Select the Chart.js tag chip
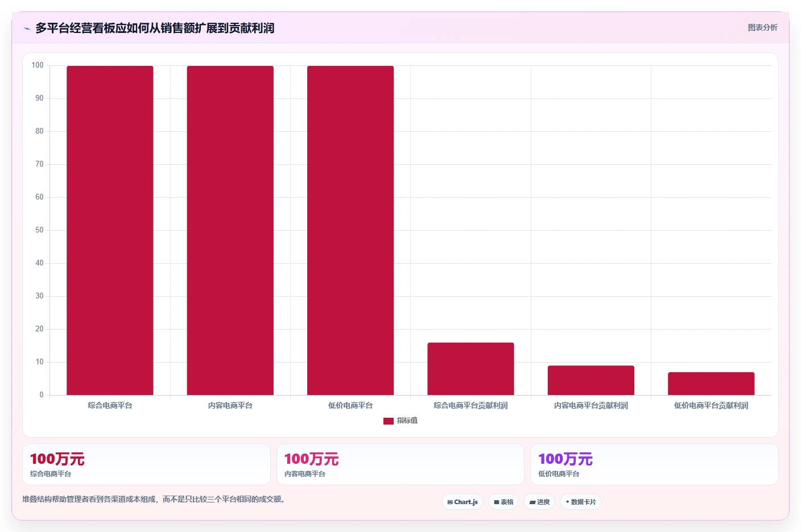 [463, 502]
